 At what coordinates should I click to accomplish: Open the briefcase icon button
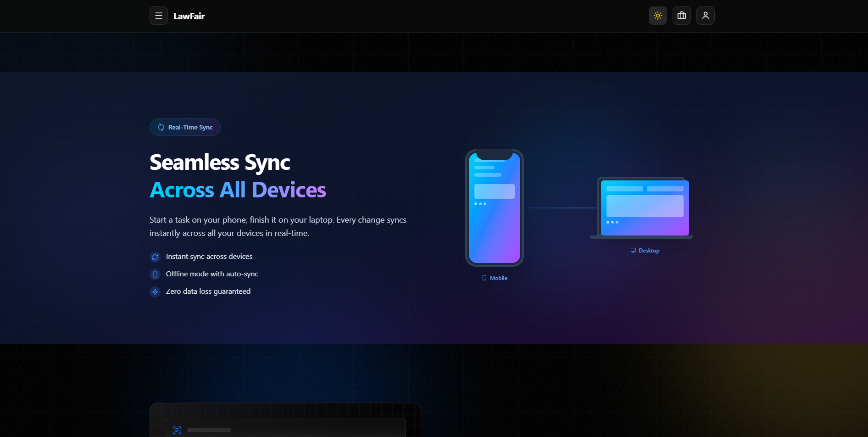tap(682, 16)
